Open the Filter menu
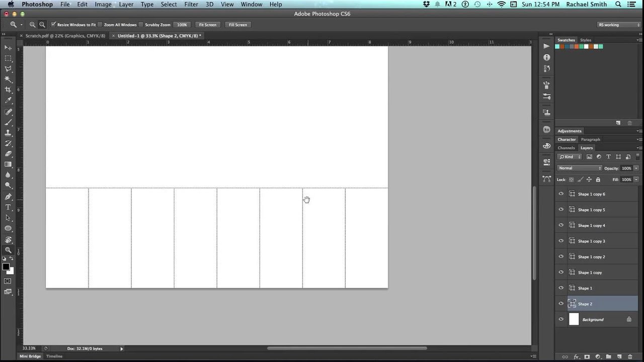The height and width of the screenshot is (362, 644). [x=191, y=5]
